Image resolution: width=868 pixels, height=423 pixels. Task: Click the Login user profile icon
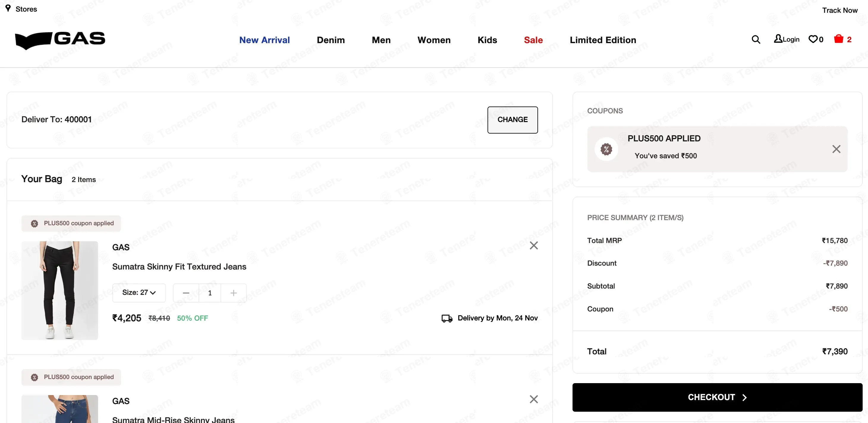pos(778,39)
